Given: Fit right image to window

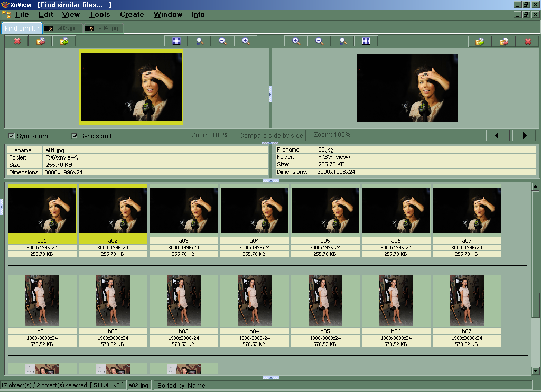Looking at the screenshot, I should 366,41.
